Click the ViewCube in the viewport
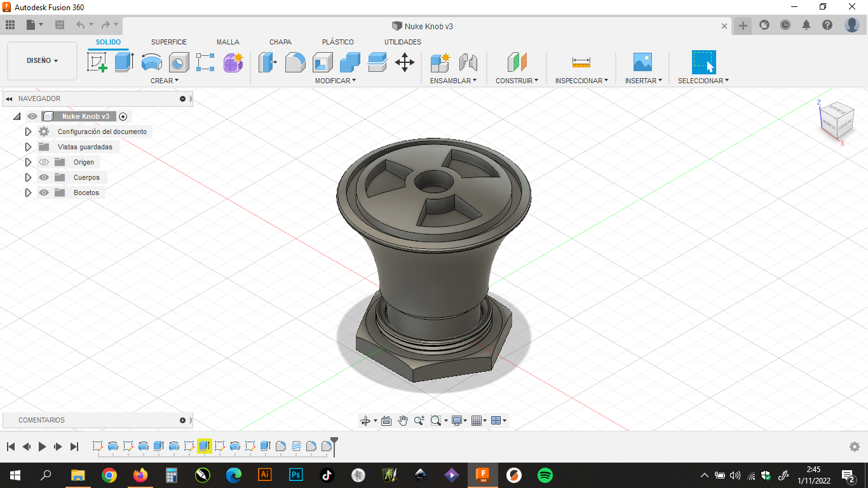The height and width of the screenshot is (488, 868). click(836, 120)
